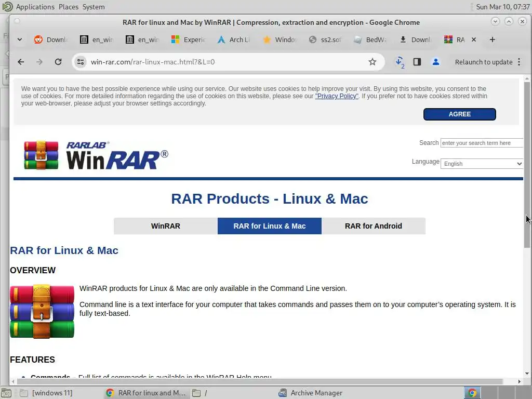This screenshot has height=399, width=532.
Task: Click the Chrome icon in workspace switcher
Action: click(472, 393)
